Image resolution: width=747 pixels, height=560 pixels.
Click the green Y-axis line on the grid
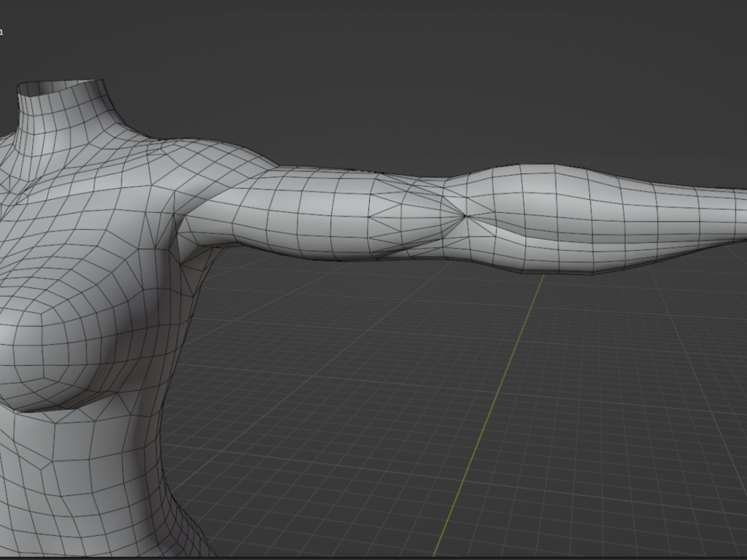488,415
